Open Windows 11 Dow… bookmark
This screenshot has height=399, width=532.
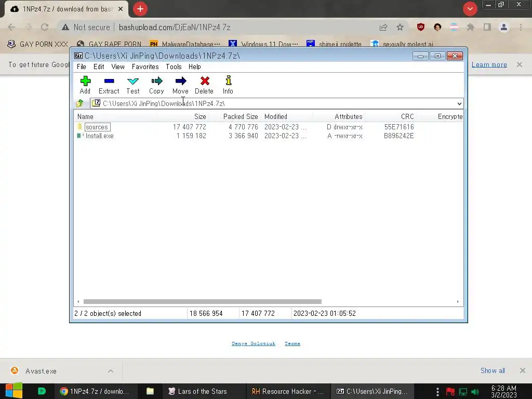[263, 44]
